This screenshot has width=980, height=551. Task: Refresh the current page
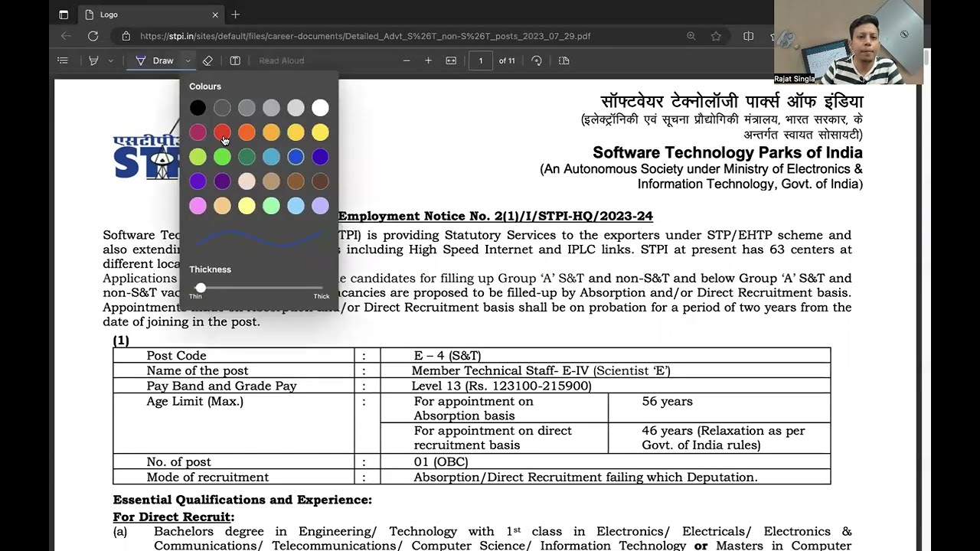coord(93,36)
